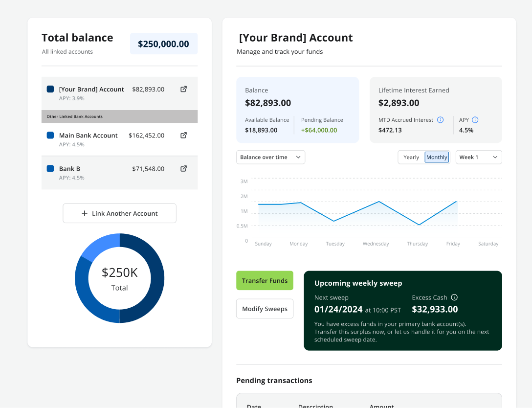Image resolution: width=532 pixels, height=408 pixels.
Task: Click the $162,452.00 amount
Action: point(147,136)
